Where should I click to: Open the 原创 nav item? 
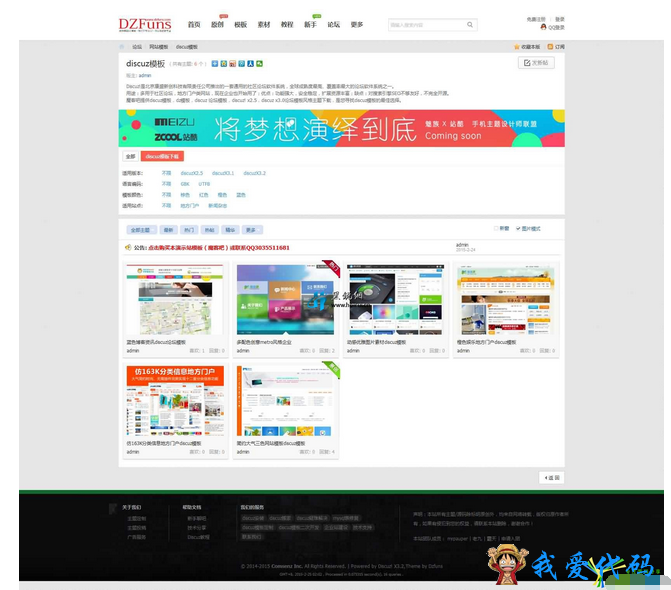coord(217,25)
